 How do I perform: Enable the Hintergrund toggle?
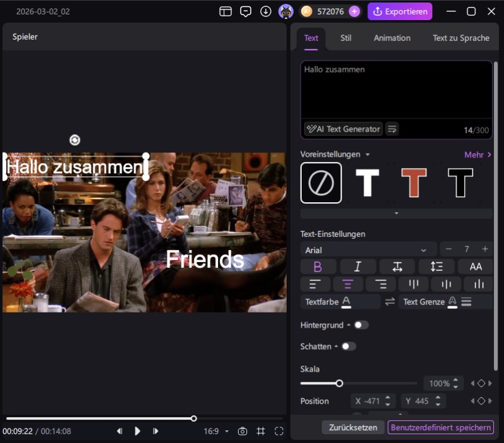coord(361,325)
